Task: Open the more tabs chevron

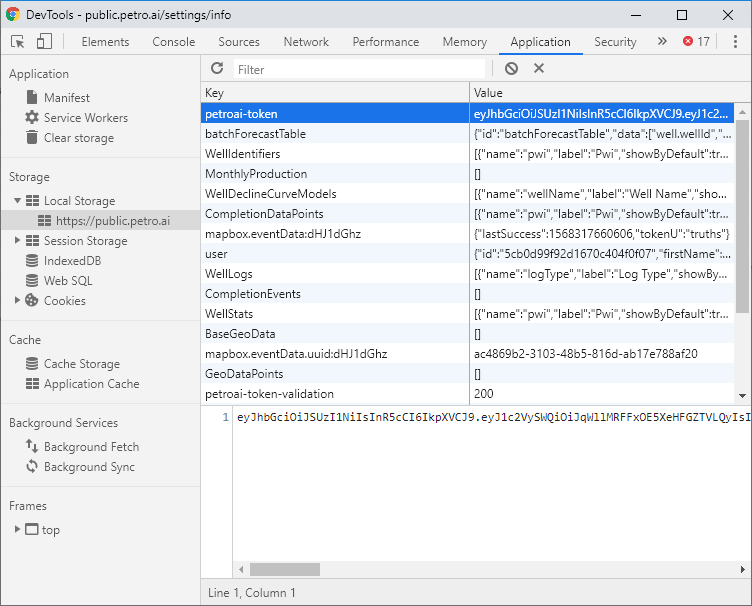Action: (x=662, y=41)
